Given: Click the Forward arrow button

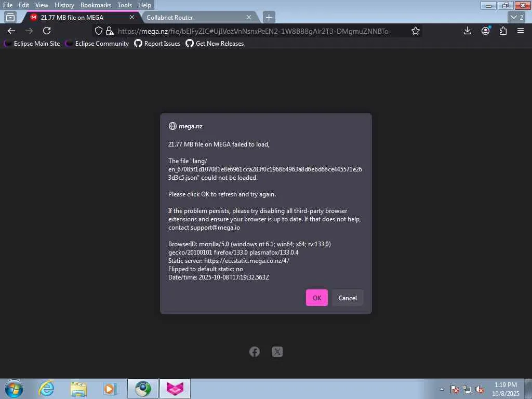Looking at the screenshot, I should pyautogui.click(x=29, y=31).
